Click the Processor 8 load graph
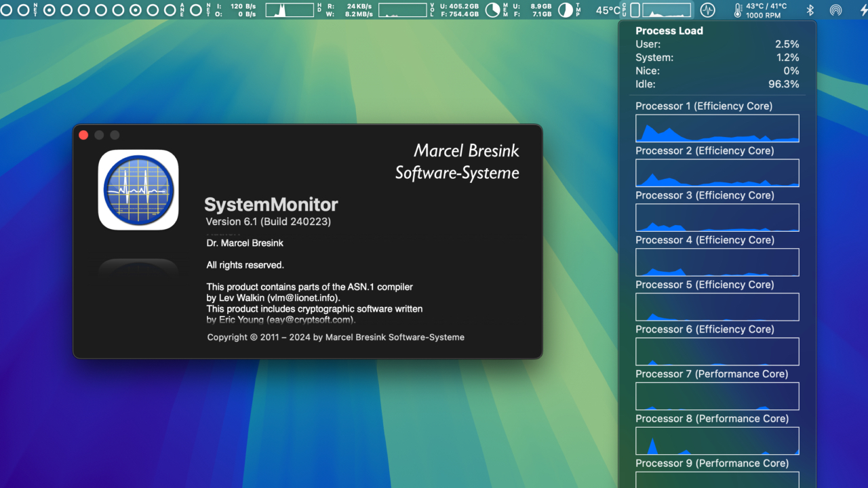The image size is (868, 488). click(717, 441)
